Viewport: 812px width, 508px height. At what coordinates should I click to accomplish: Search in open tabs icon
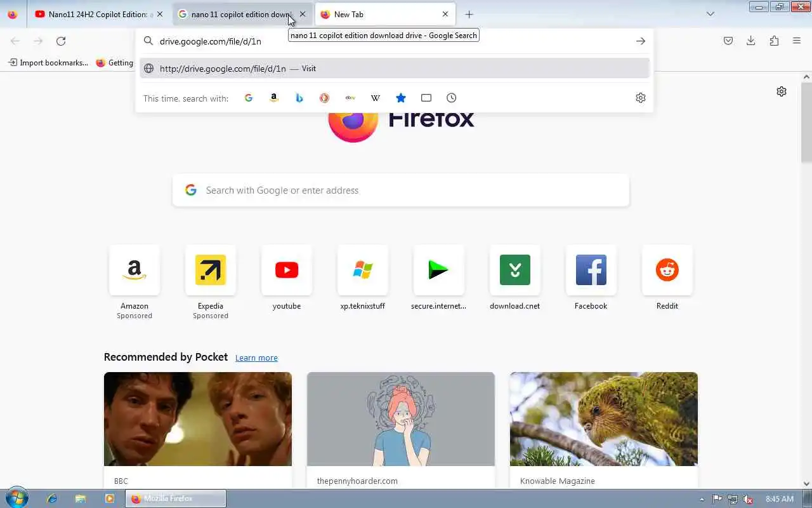[426, 98]
